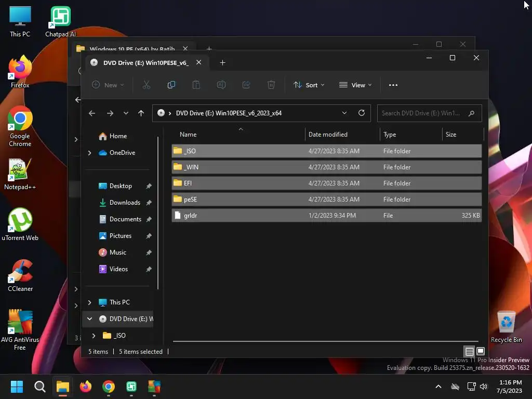Open recent locations dropdown chevron
The height and width of the screenshot is (399, 532).
(126, 113)
